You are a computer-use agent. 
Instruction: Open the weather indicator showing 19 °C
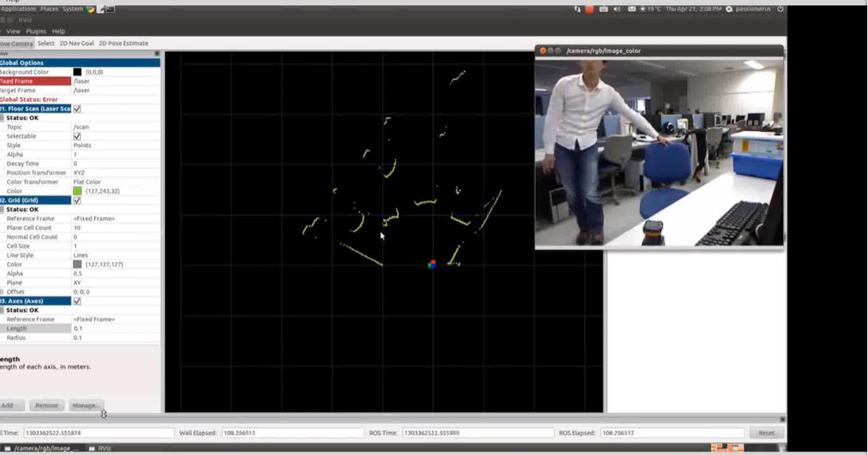651,9
